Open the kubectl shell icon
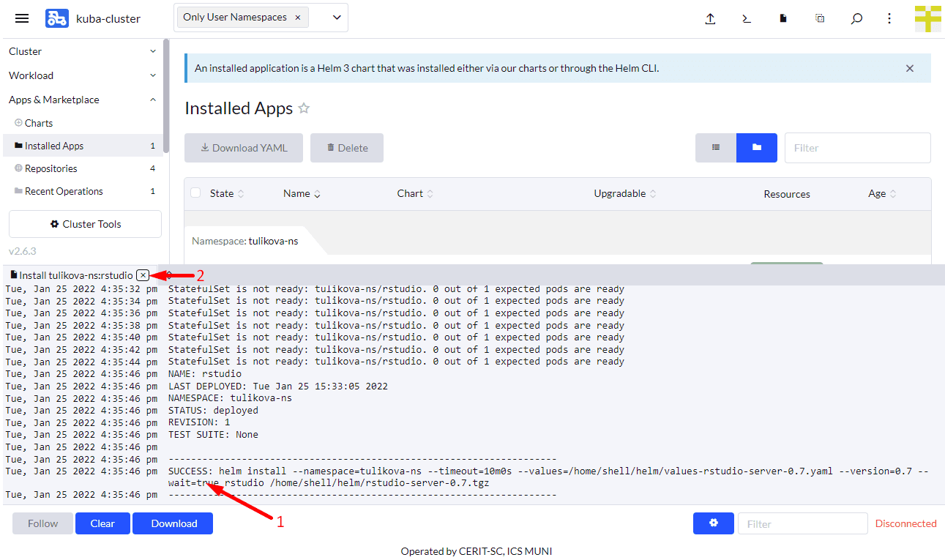This screenshot has width=945, height=560. pos(747,18)
